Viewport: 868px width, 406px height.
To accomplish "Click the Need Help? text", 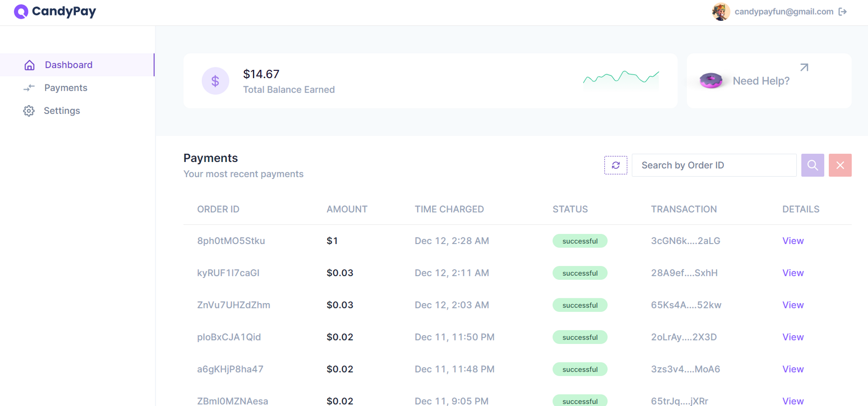I will [x=761, y=81].
